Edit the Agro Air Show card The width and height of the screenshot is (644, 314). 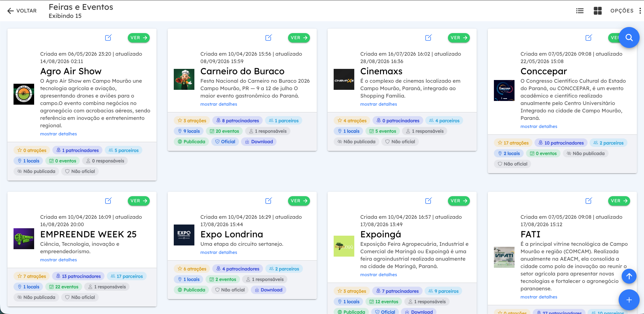(x=108, y=38)
